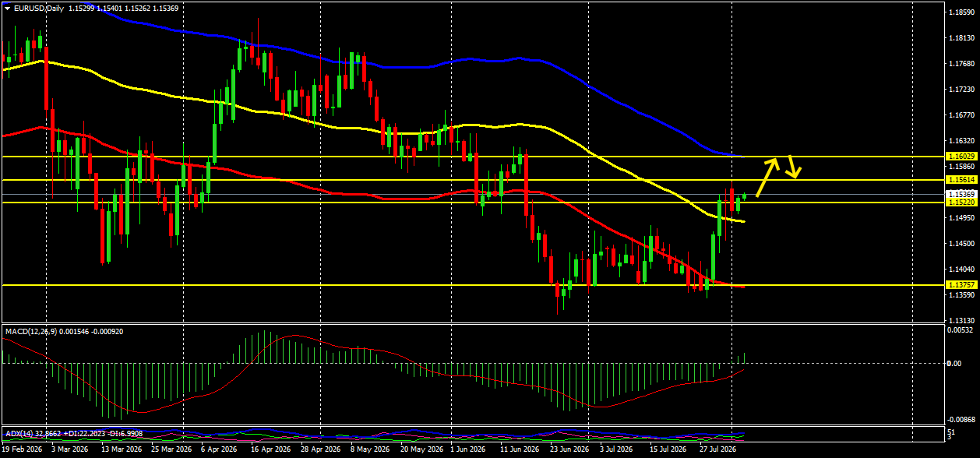Image resolution: width=980 pixels, height=458 pixels.
Task: Click the -0.00868 MACD scale value
Action: 961,419
